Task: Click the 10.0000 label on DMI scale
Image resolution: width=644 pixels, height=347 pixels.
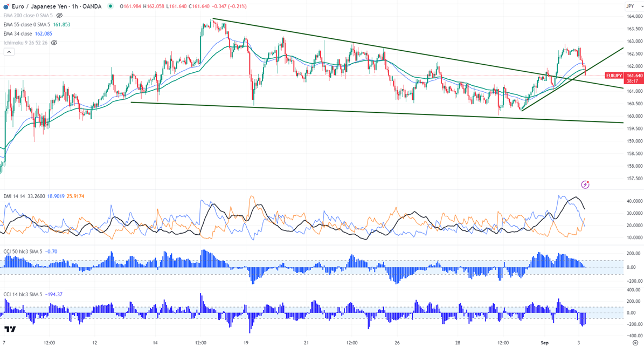Action: tap(634, 237)
